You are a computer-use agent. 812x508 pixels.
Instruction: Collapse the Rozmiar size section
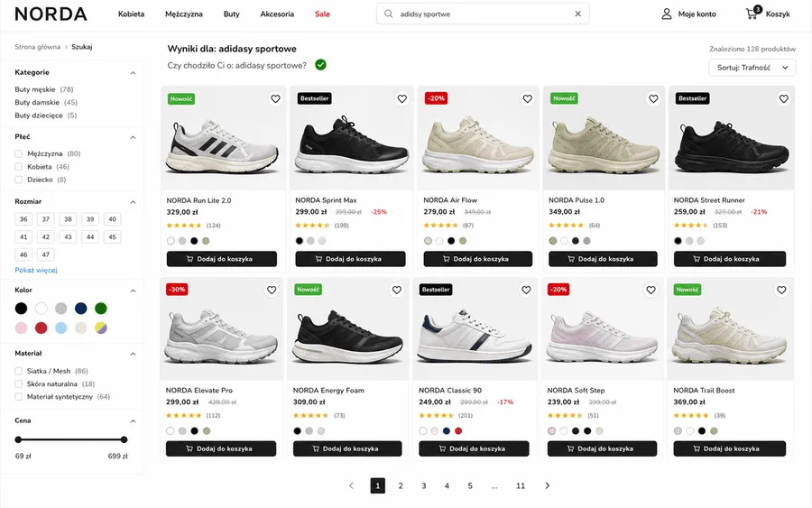point(134,202)
